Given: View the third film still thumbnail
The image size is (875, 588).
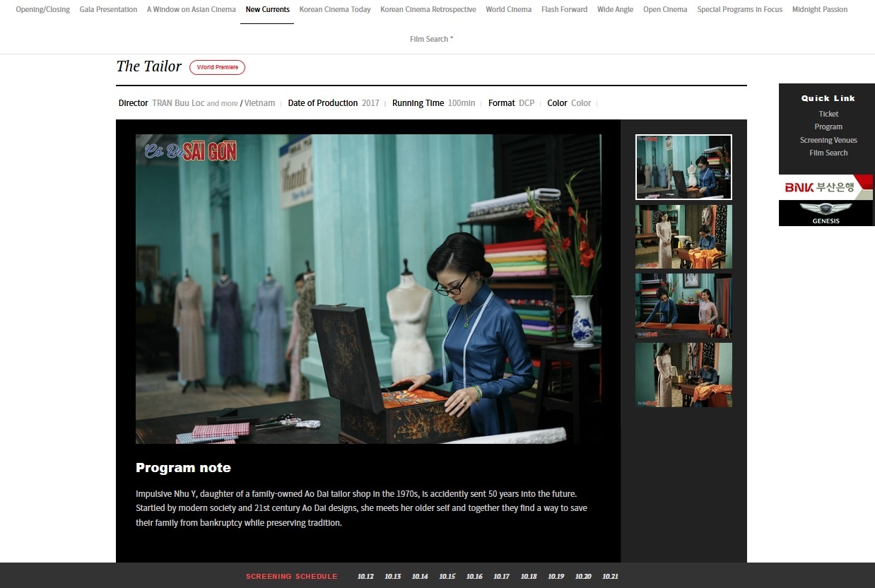Looking at the screenshot, I should (683, 305).
